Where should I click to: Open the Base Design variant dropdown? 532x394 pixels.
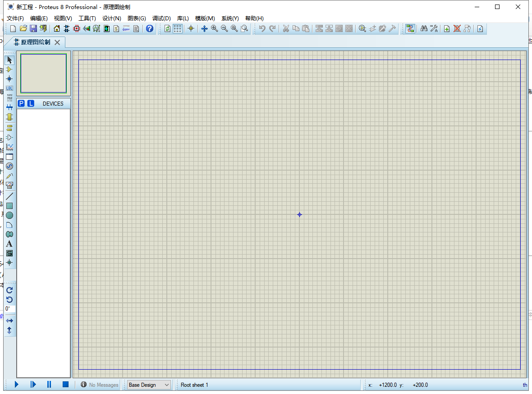(x=149, y=385)
